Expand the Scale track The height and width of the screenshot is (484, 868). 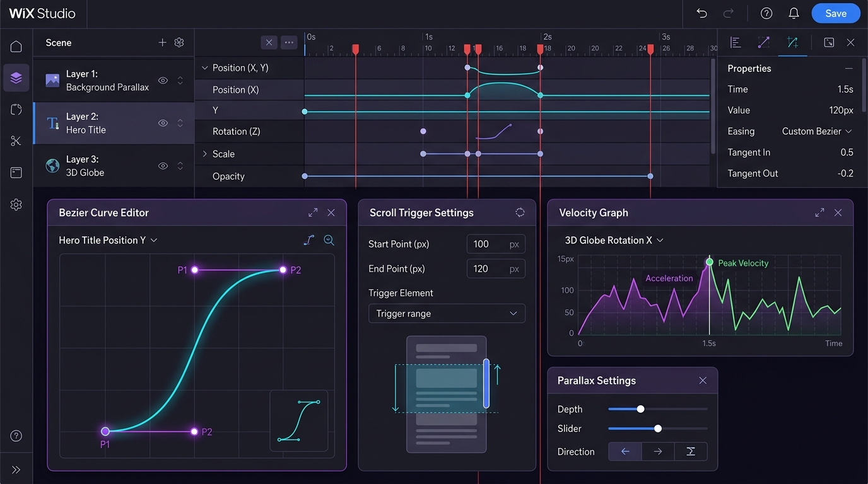coord(204,154)
